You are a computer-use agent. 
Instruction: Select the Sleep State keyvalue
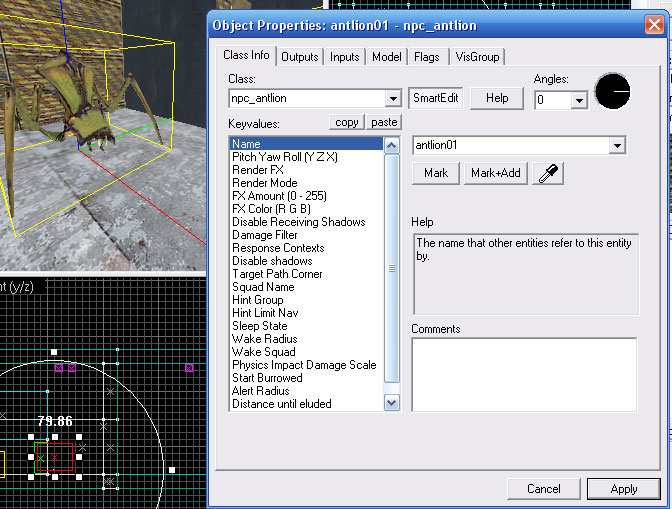(x=306, y=326)
